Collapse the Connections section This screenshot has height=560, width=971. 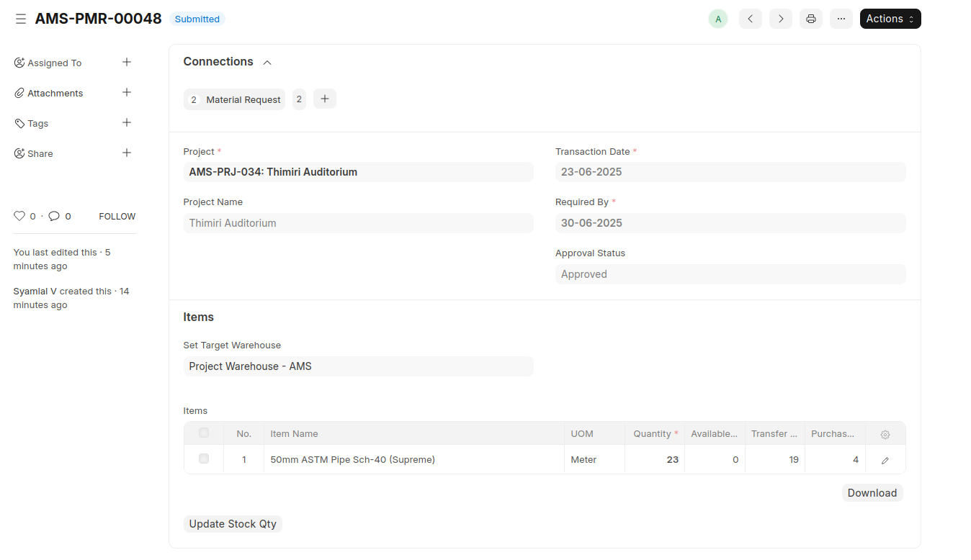click(267, 63)
